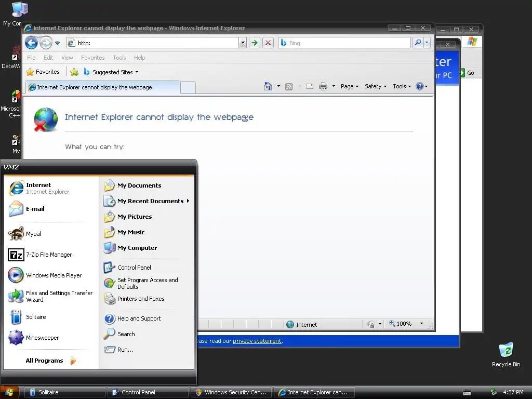Open Help and Support
Screen dimensions: 532x399
tap(147, 318)
